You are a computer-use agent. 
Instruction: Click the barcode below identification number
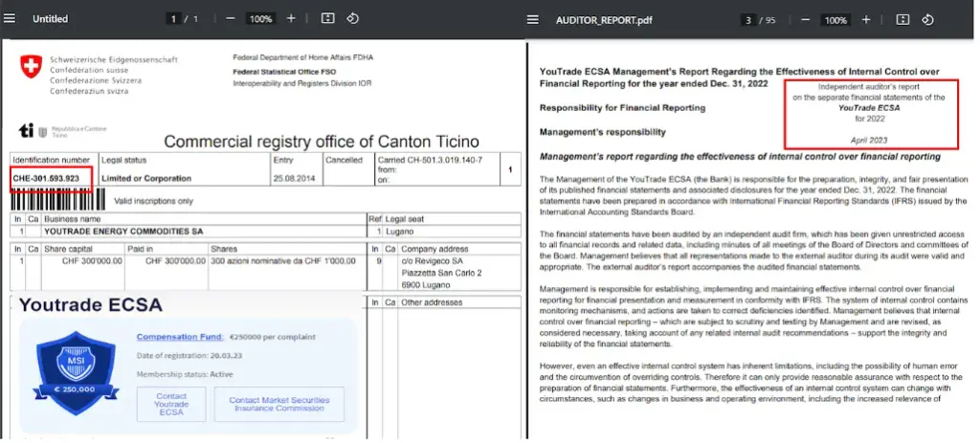pyautogui.click(x=58, y=200)
